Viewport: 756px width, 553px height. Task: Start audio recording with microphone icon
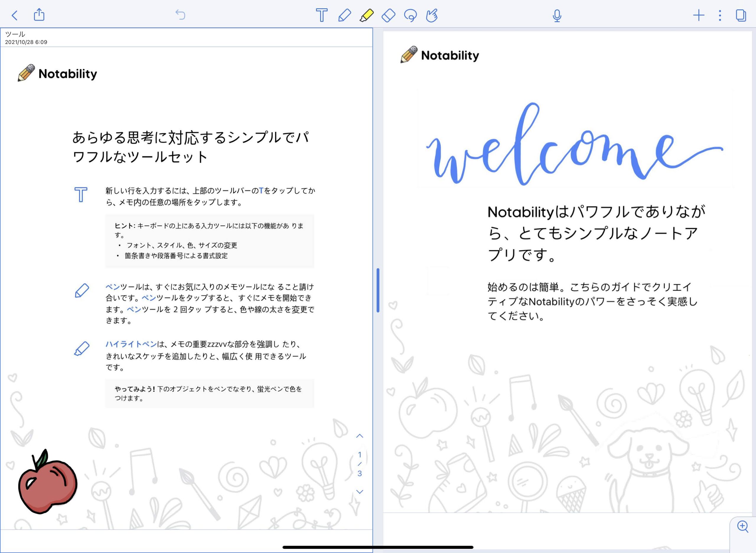(x=557, y=15)
